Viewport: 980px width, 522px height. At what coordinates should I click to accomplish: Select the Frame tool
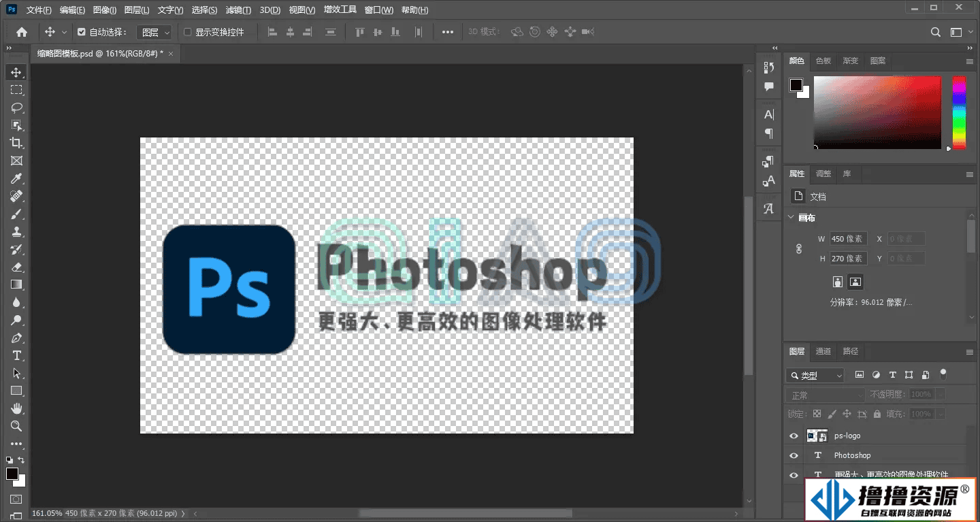[x=16, y=161]
